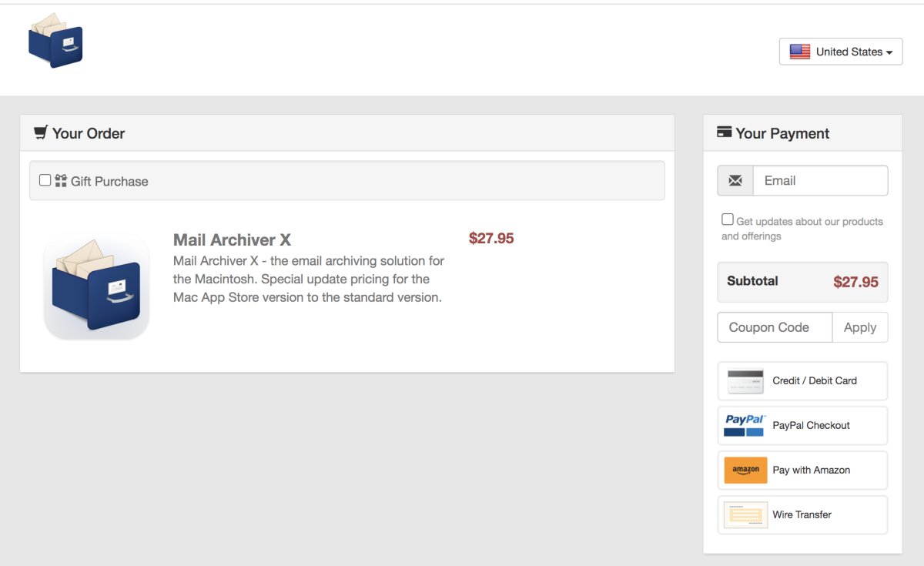Click the large Mail Archiver X product icon
Viewport: 924px width, 566px height.
(x=96, y=286)
